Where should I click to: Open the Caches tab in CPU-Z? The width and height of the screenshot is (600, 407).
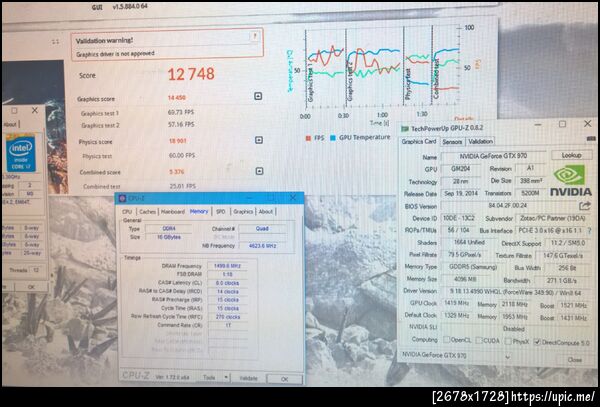147,212
